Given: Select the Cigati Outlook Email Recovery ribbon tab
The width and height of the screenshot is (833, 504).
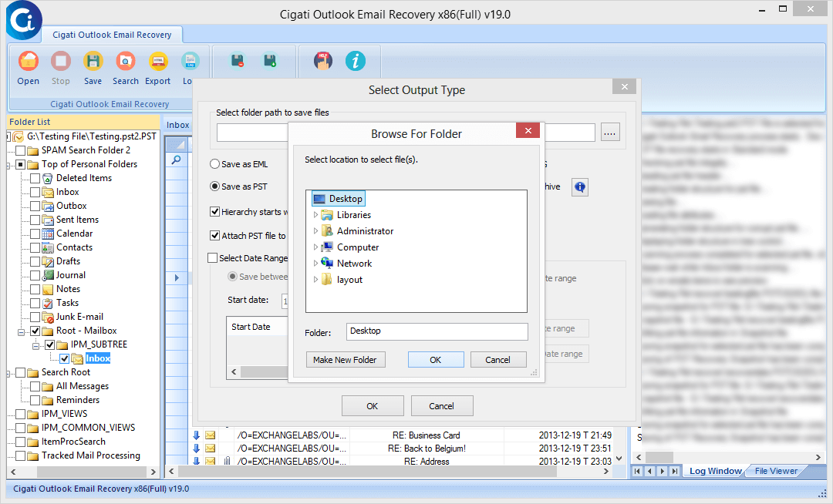Looking at the screenshot, I should [112, 35].
